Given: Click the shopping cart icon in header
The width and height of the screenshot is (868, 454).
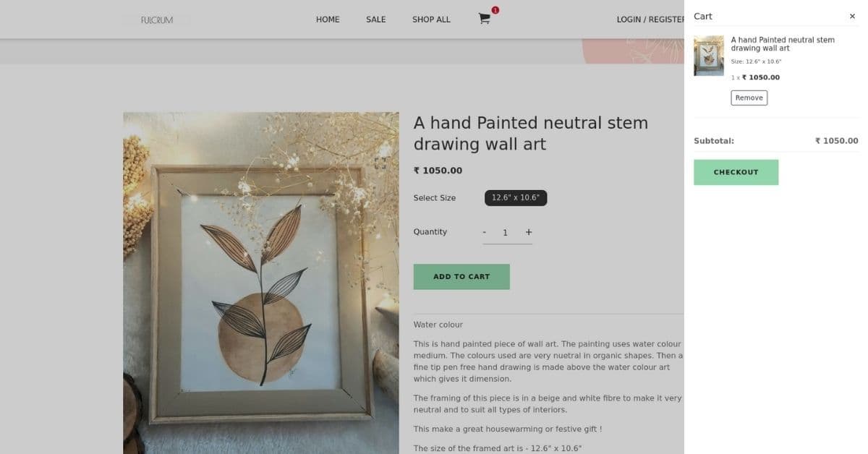Looking at the screenshot, I should tap(484, 20).
